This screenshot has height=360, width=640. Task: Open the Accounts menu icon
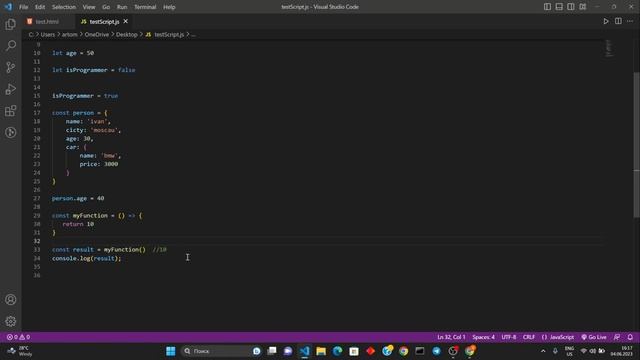click(11, 300)
